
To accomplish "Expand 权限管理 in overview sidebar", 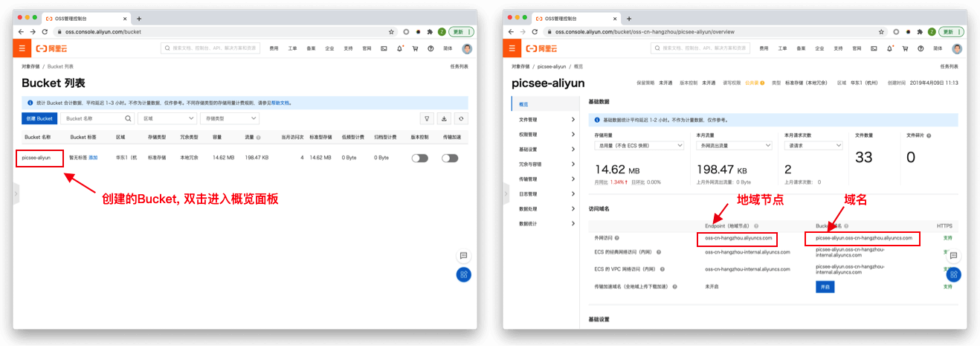I will [547, 134].
